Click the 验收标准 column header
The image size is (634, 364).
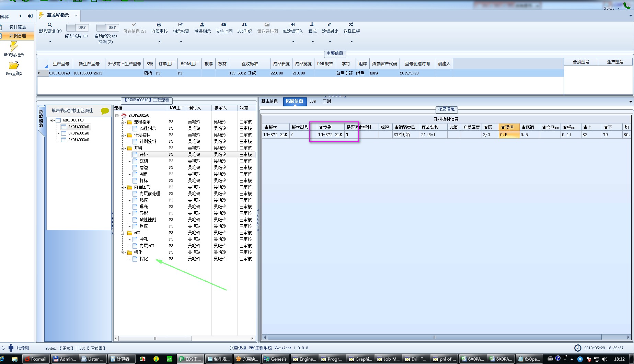(250, 64)
